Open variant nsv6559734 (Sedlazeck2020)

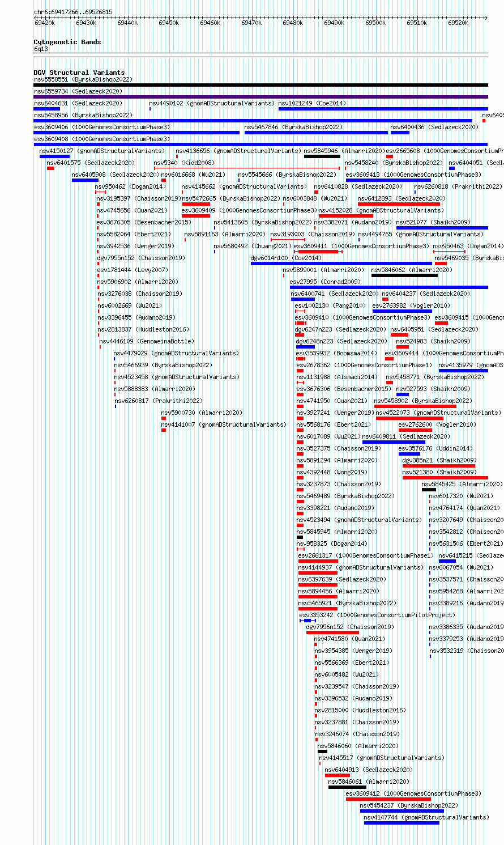click(x=78, y=92)
